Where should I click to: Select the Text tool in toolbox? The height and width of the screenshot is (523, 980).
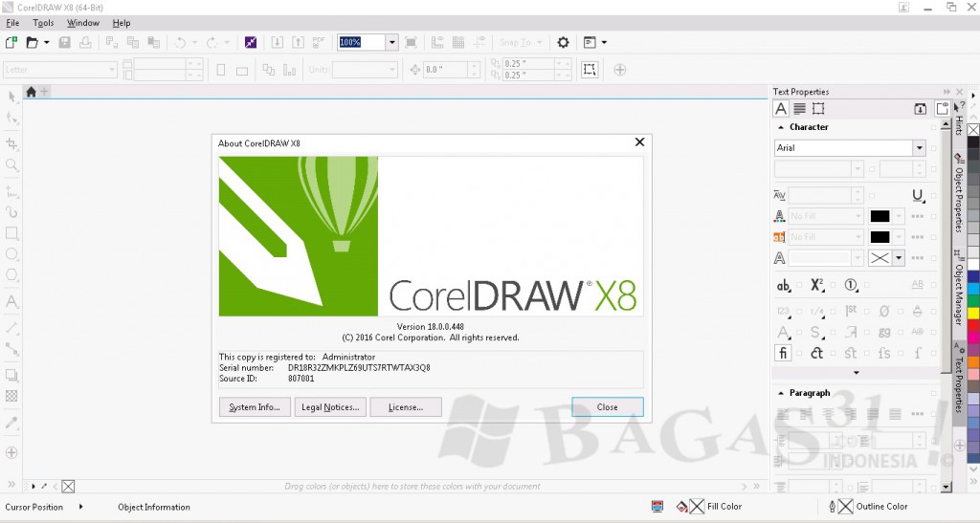[11, 302]
